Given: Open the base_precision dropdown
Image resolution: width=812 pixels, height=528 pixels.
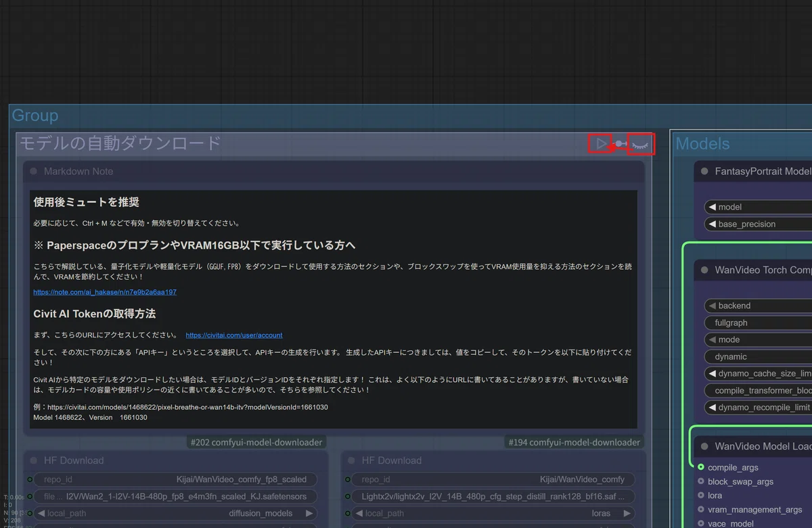Looking at the screenshot, I should coord(758,224).
